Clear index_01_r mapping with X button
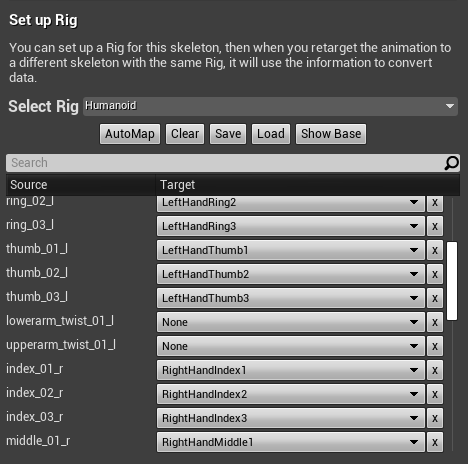 pos(435,370)
